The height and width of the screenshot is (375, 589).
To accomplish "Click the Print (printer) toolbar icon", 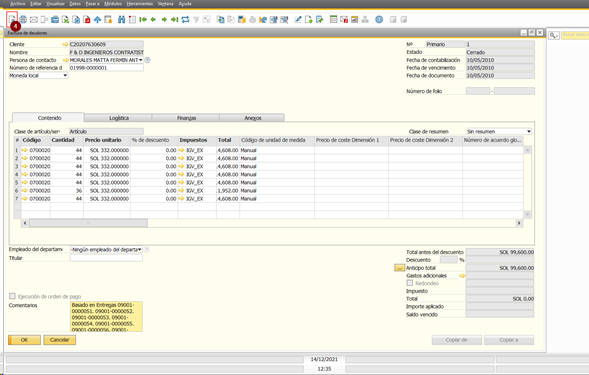I will click(x=23, y=19).
